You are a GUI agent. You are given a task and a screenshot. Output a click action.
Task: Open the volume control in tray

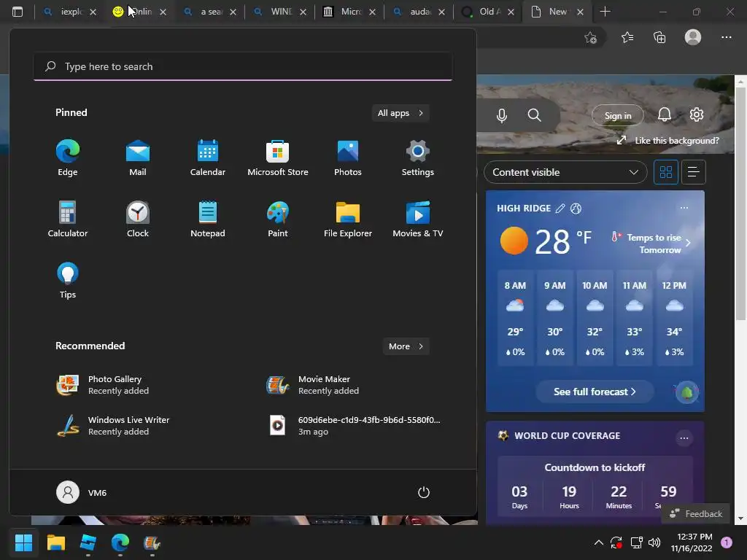(654, 542)
